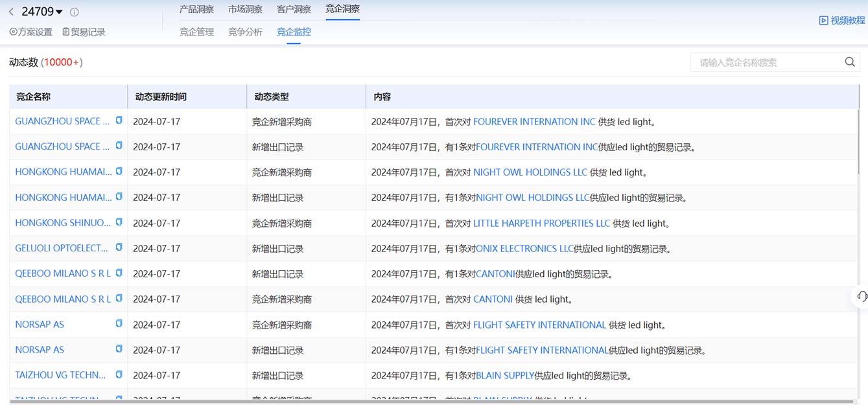Viewport: 868px width, 405px height.
Task: Click the search magnifier icon
Action: 850,62
